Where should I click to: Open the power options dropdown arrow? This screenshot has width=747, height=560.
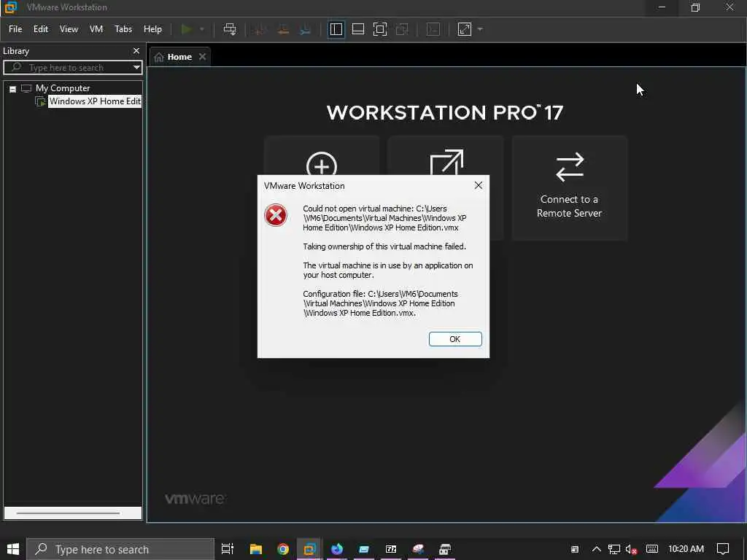pos(202,29)
